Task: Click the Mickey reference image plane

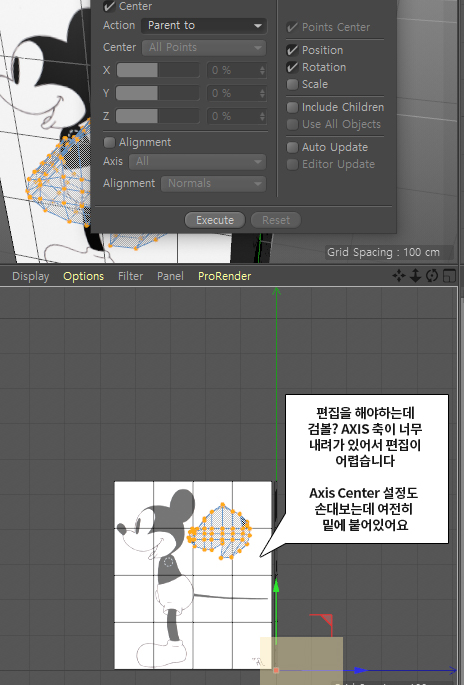Action: click(193, 575)
